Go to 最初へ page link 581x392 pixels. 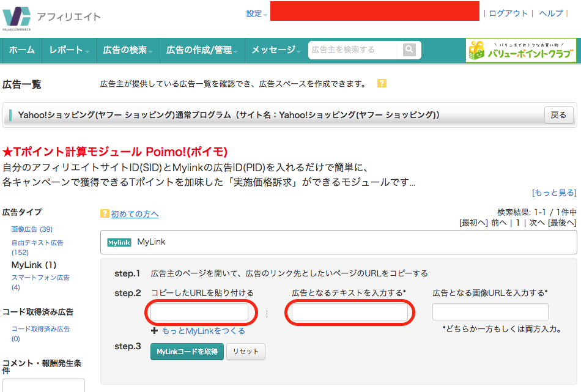point(473,223)
